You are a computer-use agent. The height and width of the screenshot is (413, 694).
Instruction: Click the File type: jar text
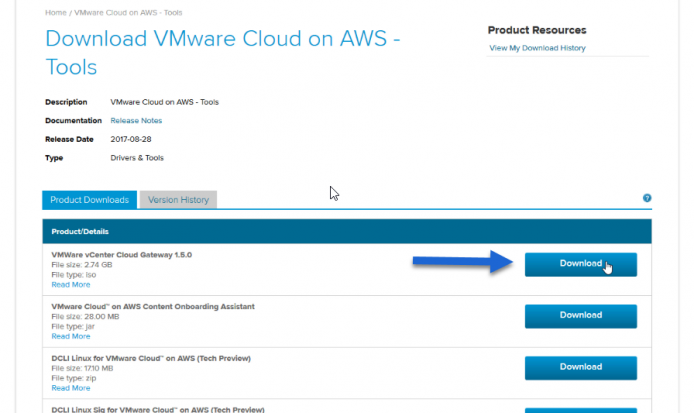[x=73, y=326]
